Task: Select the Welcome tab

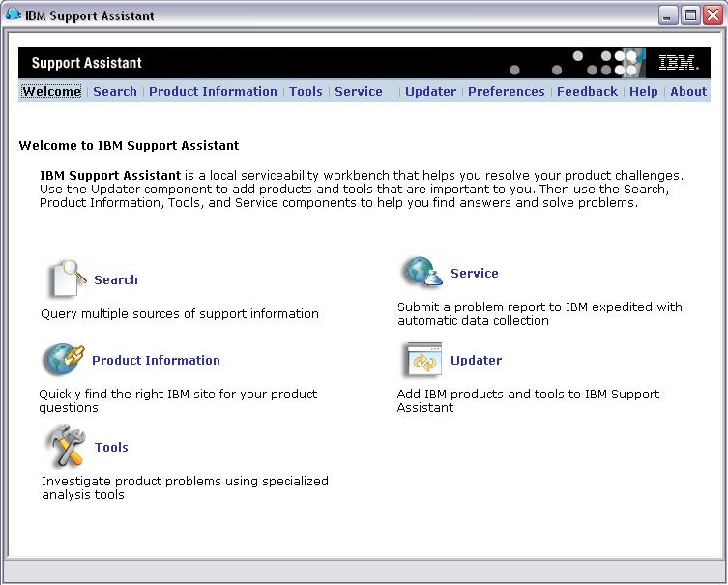Action: pyautogui.click(x=51, y=92)
